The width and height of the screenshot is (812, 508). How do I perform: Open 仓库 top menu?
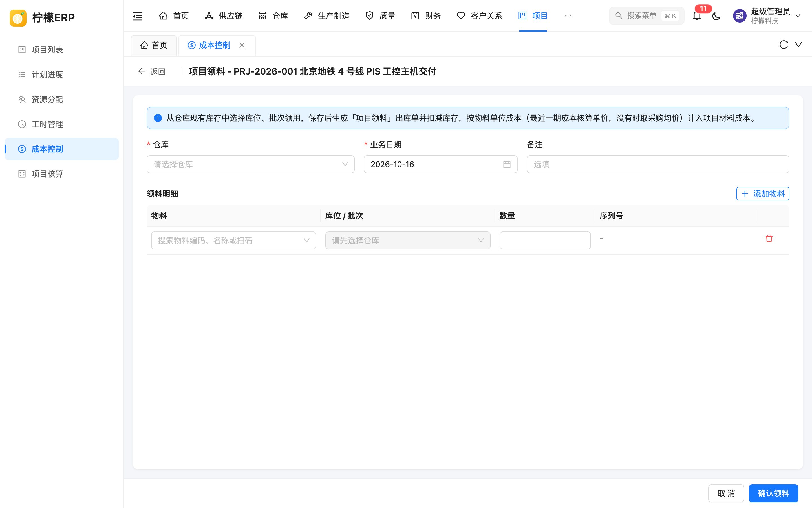(x=273, y=16)
